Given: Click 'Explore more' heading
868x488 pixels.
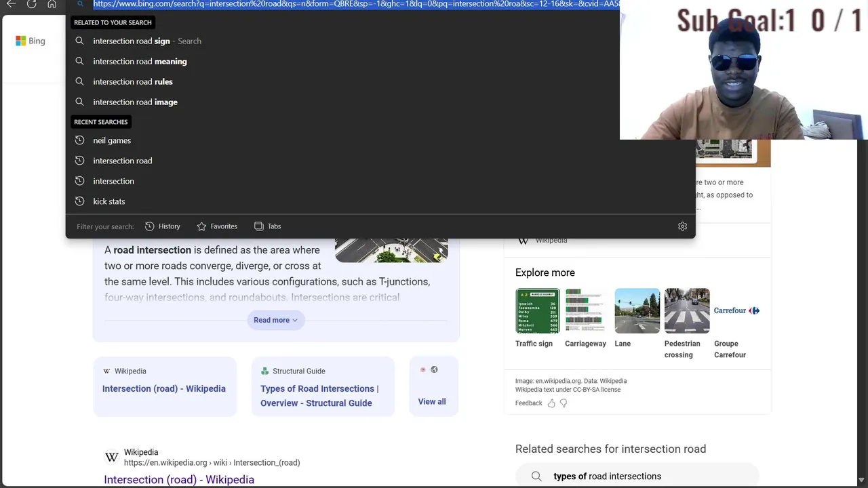Looking at the screenshot, I should 545,272.
